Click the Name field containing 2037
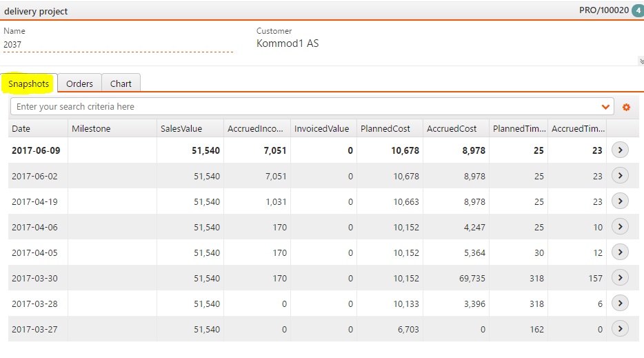644x358 pixels. click(119, 44)
